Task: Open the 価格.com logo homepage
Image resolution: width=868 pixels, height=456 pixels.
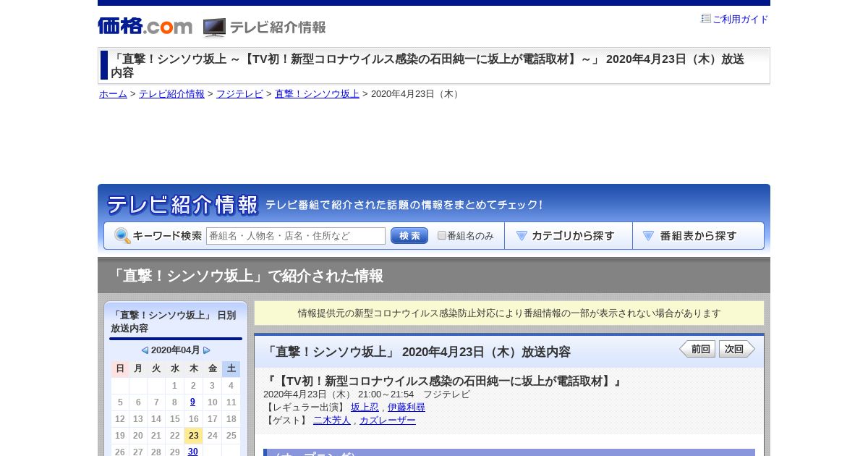Action: point(145,27)
